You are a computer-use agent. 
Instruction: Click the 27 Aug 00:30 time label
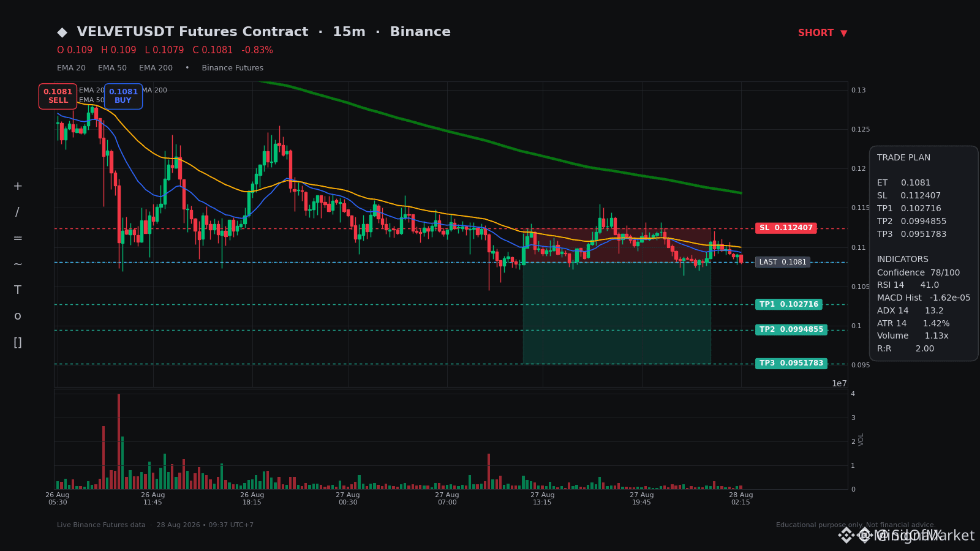point(348,498)
